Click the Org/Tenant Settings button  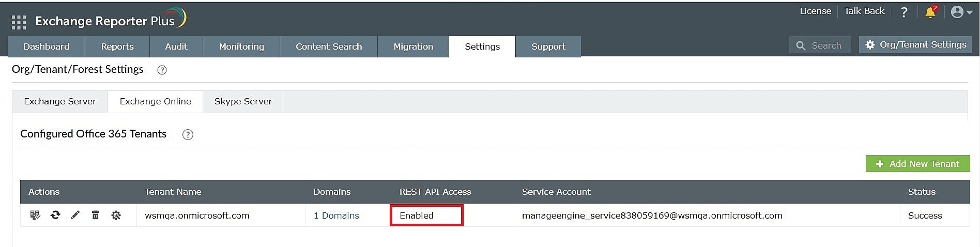pos(915,45)
